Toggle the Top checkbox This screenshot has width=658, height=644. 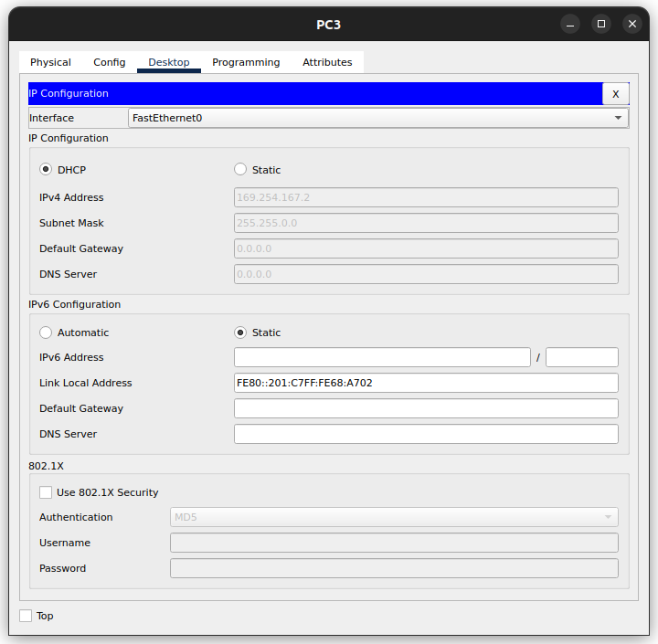[26, 616]
